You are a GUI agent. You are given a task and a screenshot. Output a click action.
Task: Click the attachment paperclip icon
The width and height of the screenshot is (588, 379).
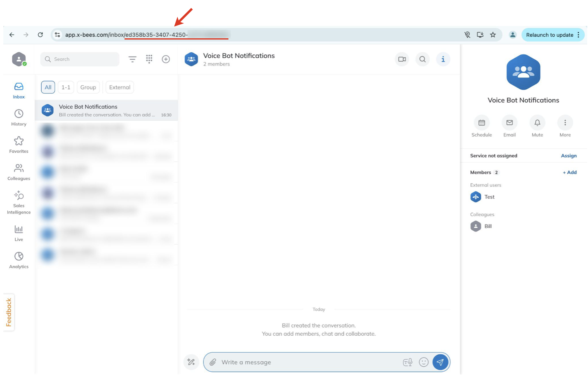[213, 363]
